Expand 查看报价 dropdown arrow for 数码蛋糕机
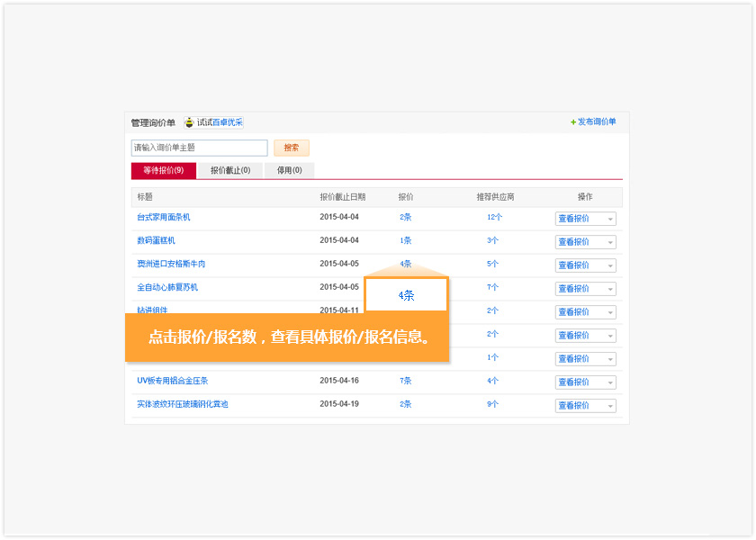The width and height of the screenshot is (756, 540). click(x=610, y=242)
